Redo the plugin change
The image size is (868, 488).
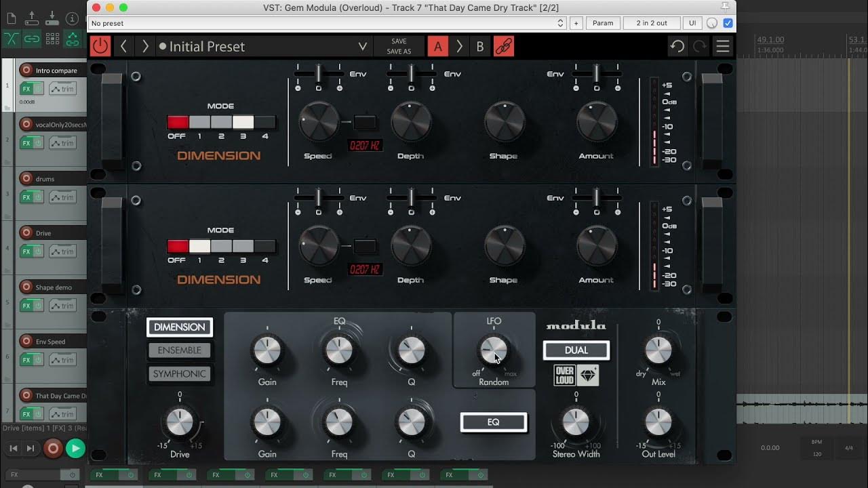pos(700,46)
